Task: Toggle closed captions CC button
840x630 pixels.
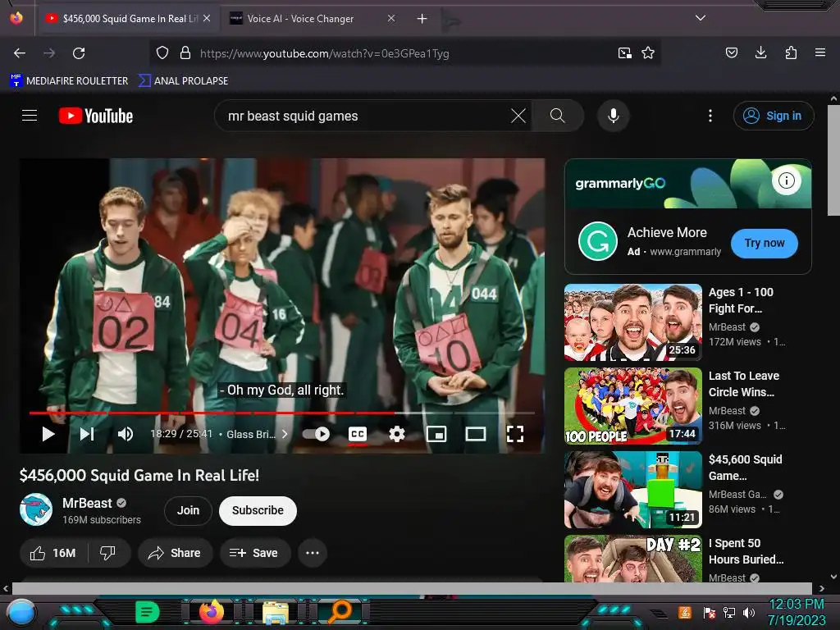Action: pyautogui.click(x=358, y=434)
